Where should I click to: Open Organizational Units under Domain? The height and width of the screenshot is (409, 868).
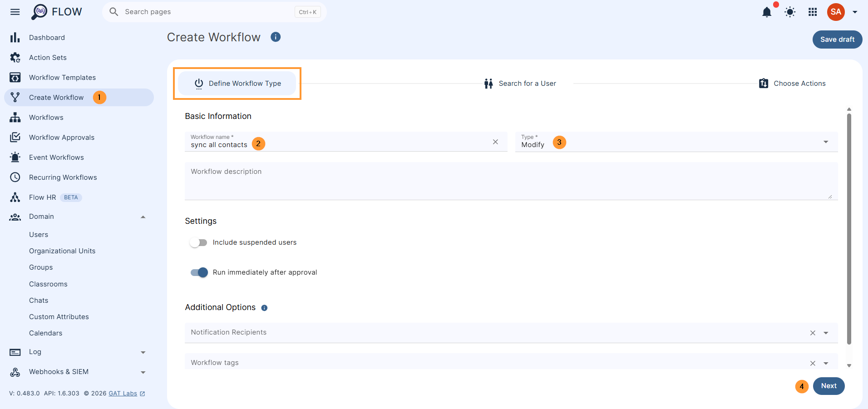click(x=62, y=251)
